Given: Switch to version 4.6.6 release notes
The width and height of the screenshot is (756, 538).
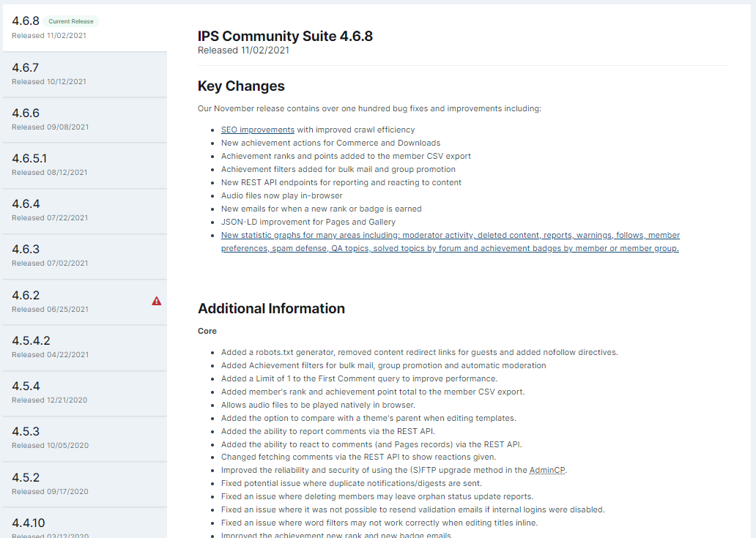Looking at the screenshot, I should (x=85, y=120).
